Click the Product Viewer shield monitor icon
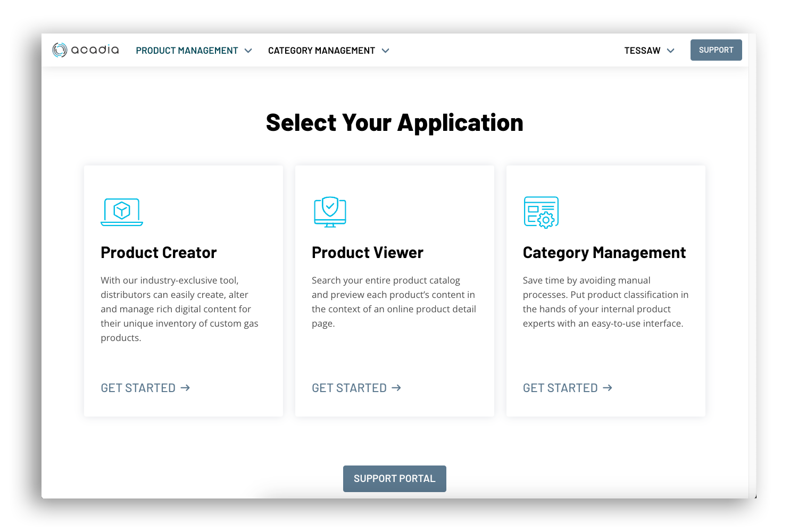 (x=330, y=212)
